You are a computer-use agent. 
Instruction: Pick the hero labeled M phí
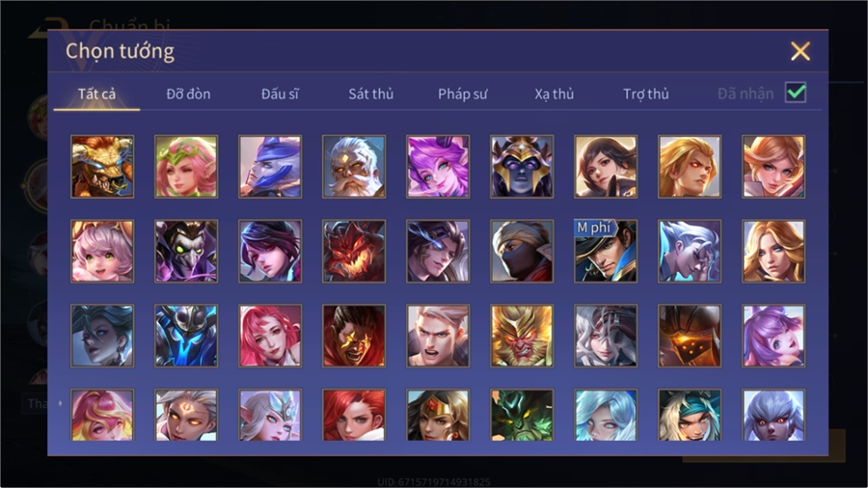606,251
